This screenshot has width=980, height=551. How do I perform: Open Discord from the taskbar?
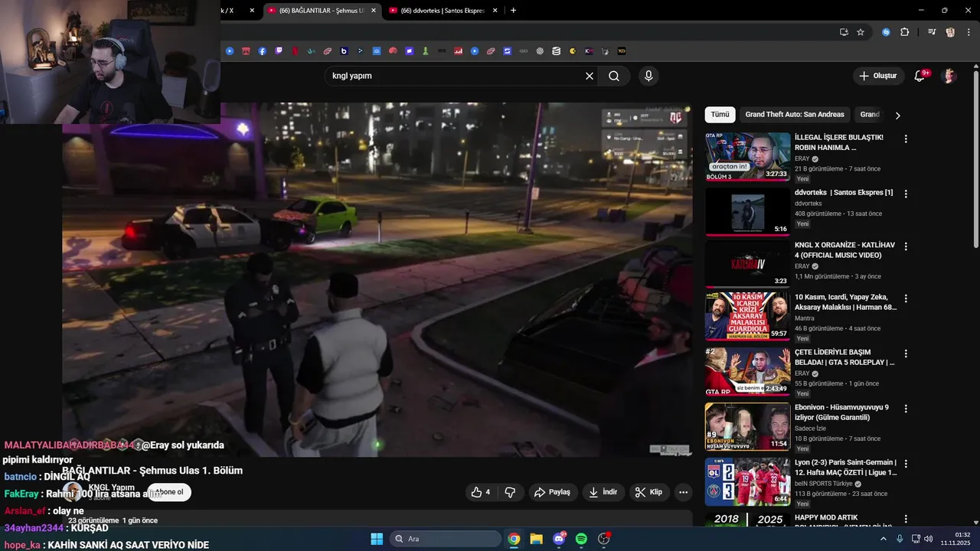point(559,539)
